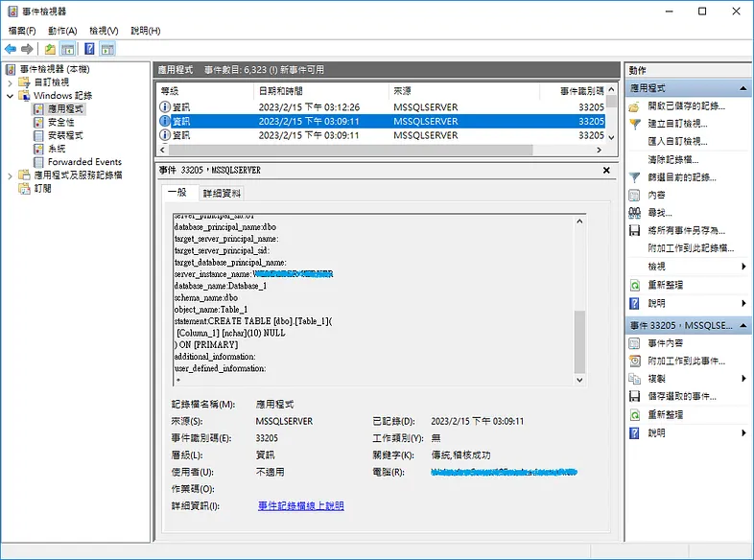Click the lower 重新整理 refresh icon

(635, 415)
